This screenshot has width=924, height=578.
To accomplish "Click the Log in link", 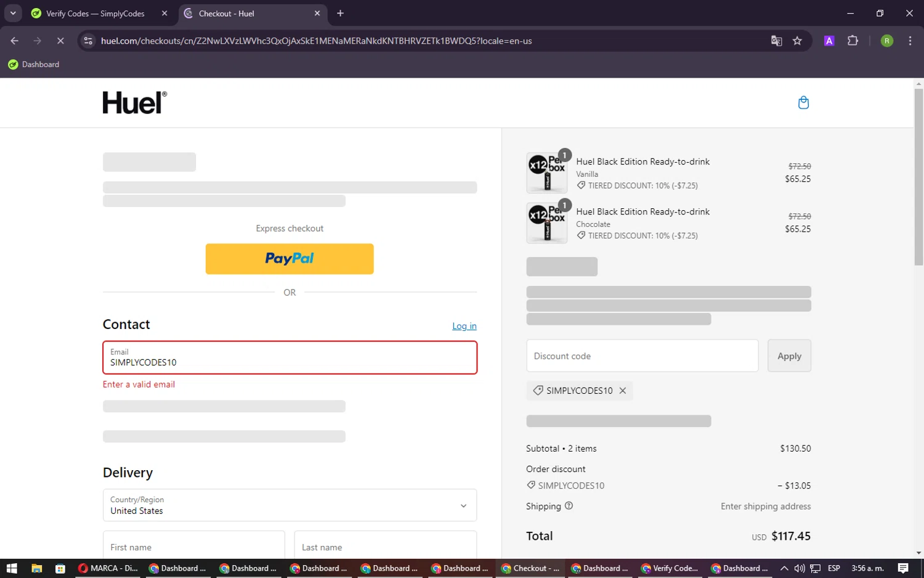I will 464,326.
